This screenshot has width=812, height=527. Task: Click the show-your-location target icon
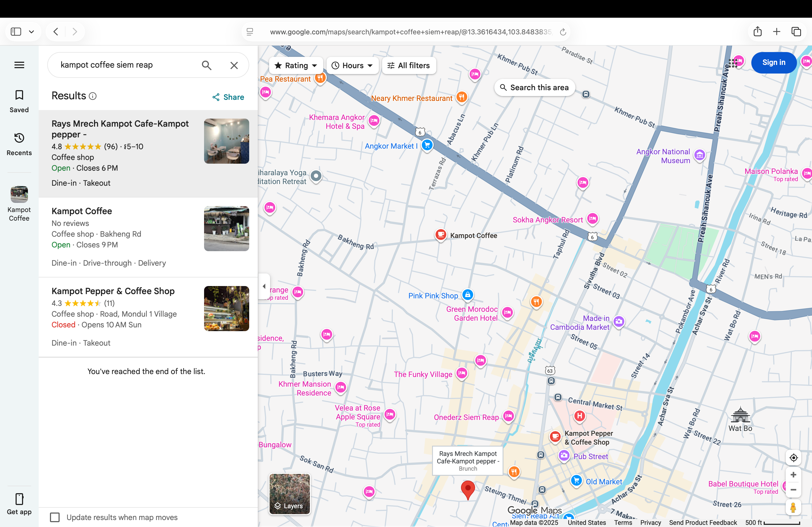tap(793, 458)
